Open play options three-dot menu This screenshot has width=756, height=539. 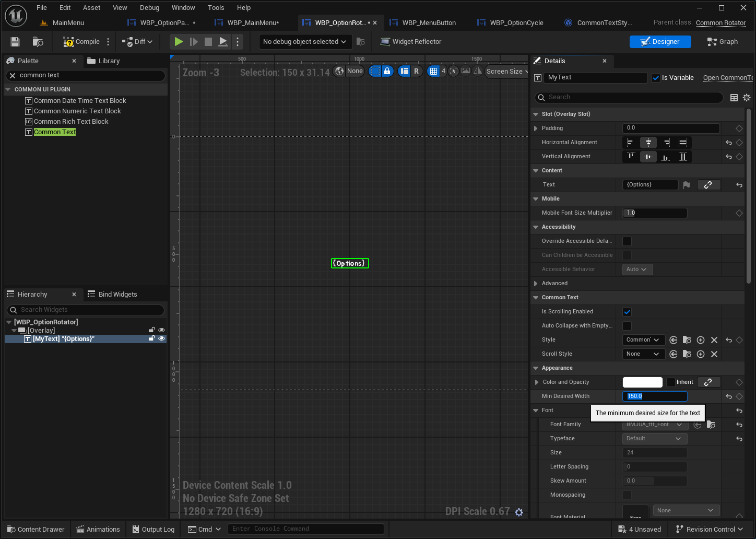click(238, 42)
